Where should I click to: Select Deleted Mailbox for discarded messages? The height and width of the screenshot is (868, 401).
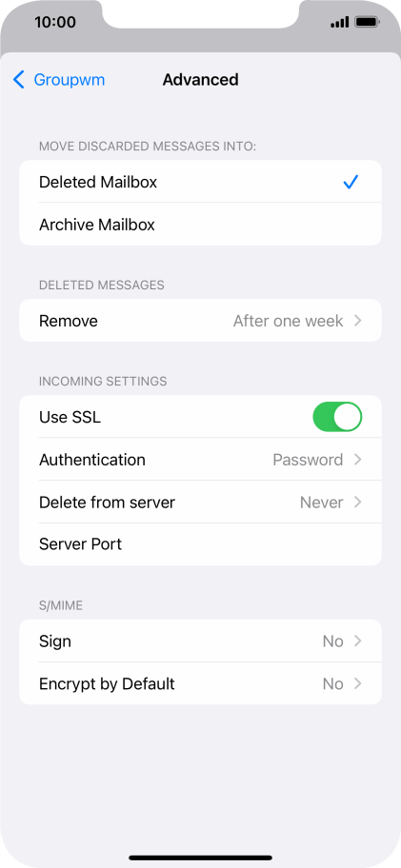[x=200, y=182]
